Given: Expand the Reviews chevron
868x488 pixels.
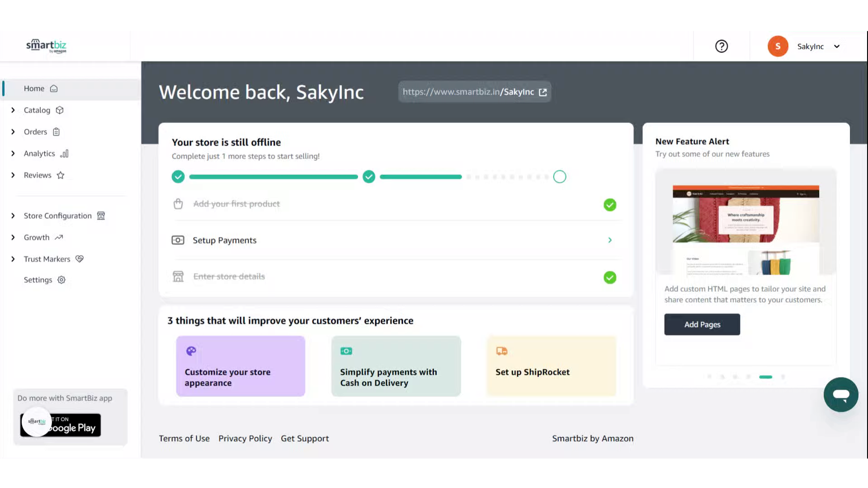Looking at the screenshot, I should 13,175.
